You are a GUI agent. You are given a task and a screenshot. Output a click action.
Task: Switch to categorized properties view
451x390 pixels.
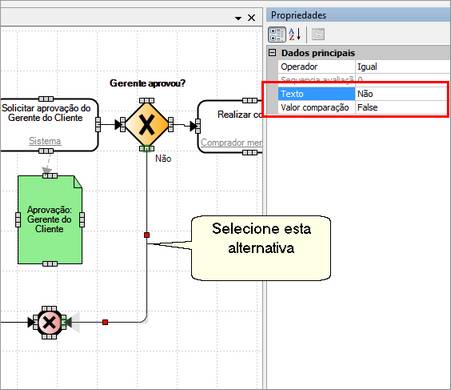coord(277,34)
